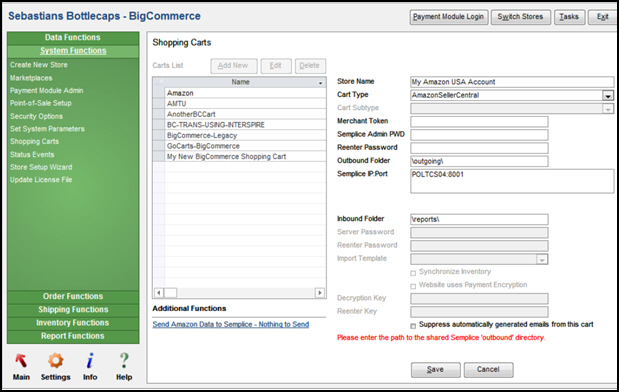Click the Store Name field

(512, 82)
